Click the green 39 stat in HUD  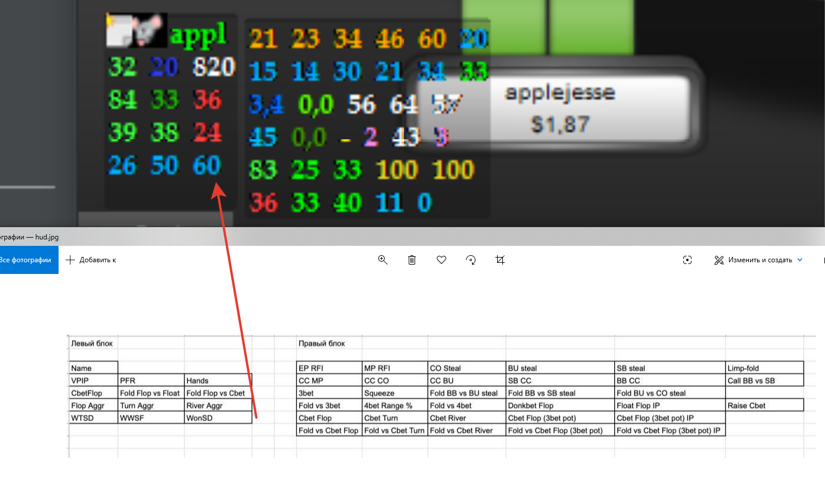tap(123, 133)
